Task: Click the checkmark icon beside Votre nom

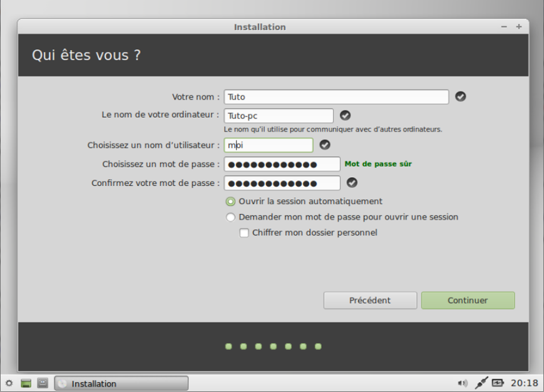Action: pos(460,96)
